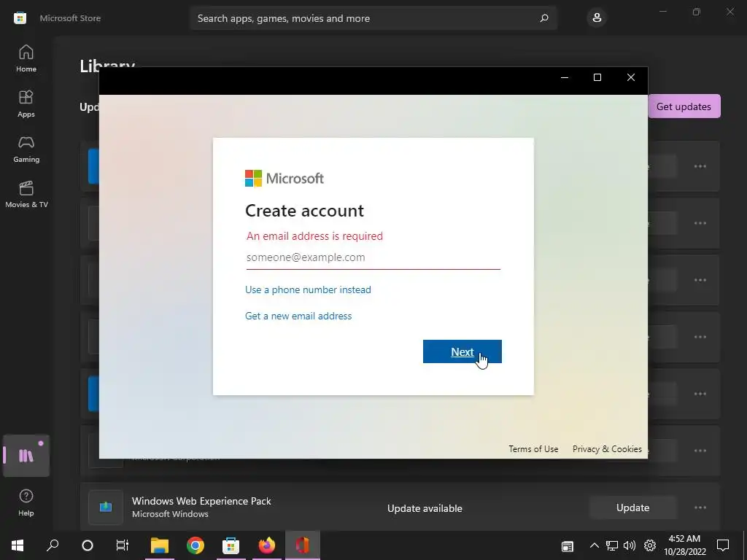Click the news widget icon in the taskbar
The height and width of the screenshot is (560, 747).
[x=567, y=546]
